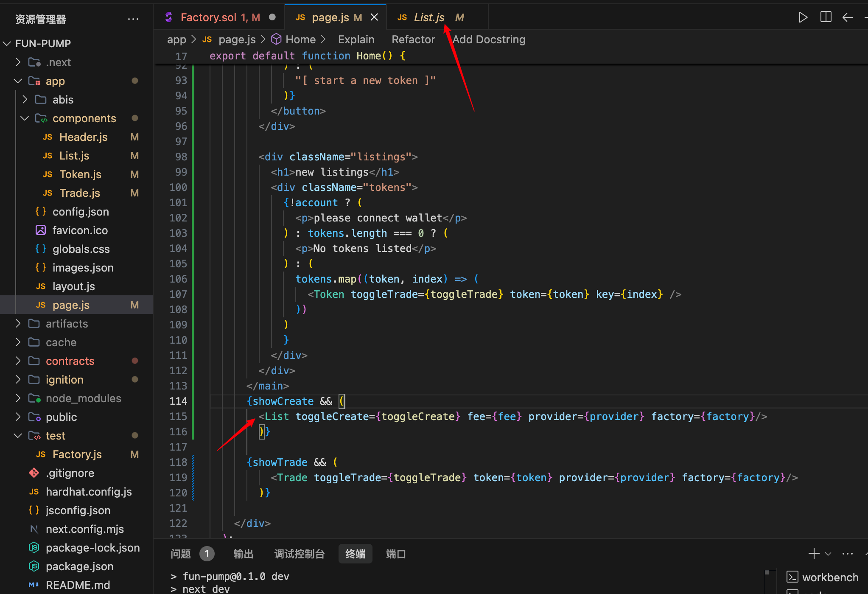Close the page.js editor tab

coord(374,17)
